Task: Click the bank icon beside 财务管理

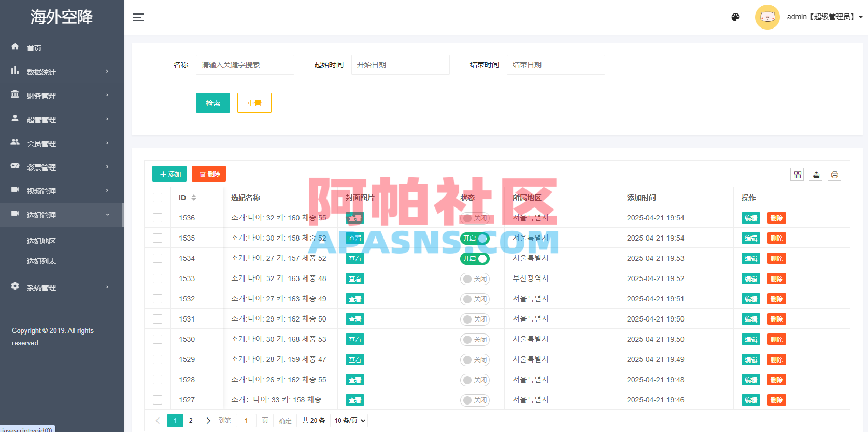Action: tap(15, 94)
